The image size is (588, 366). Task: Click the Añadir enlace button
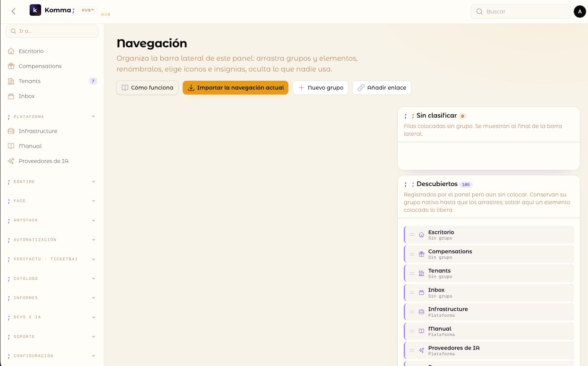pos(382,88)
